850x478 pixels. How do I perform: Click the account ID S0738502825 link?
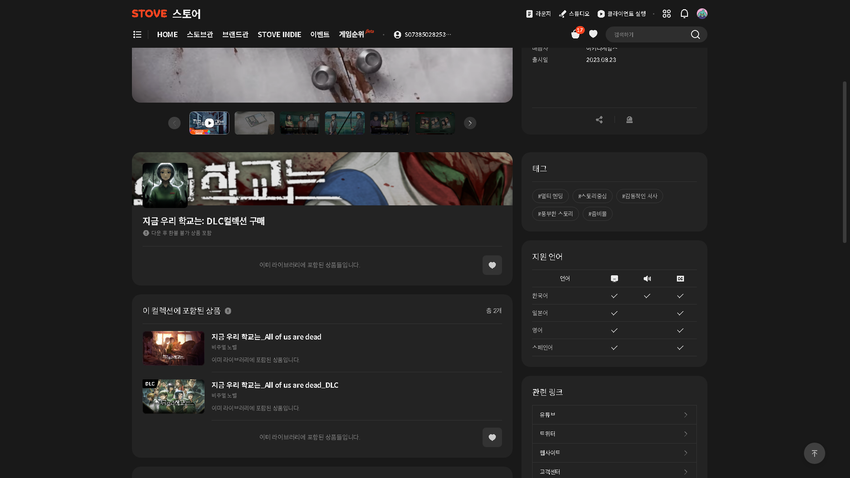(x=422, y=34)
